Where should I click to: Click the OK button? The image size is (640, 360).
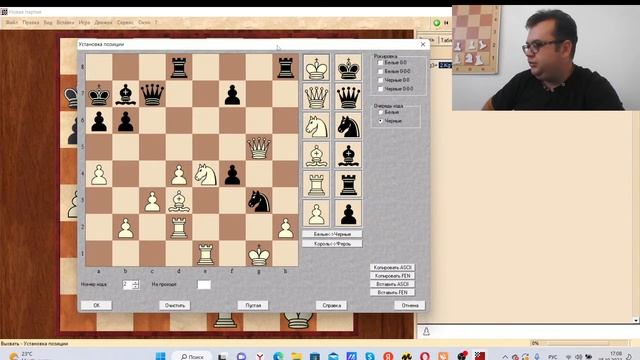coord(96,305)
